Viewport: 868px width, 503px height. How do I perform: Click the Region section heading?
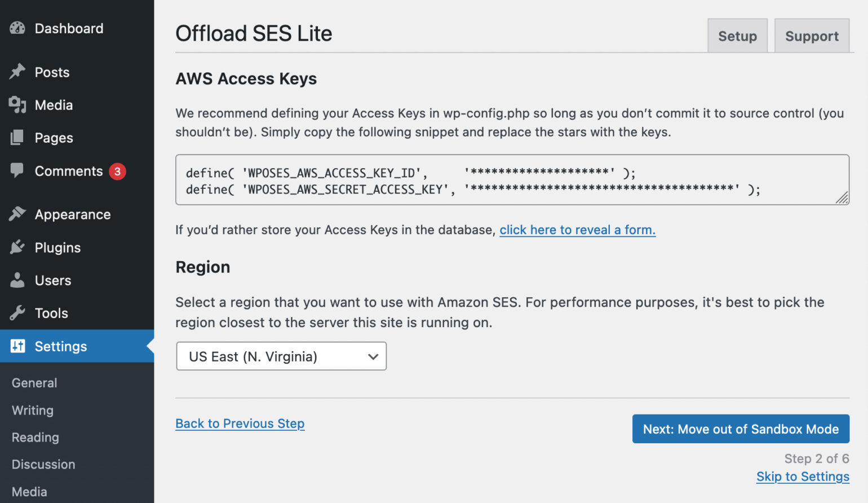point(203,267)
